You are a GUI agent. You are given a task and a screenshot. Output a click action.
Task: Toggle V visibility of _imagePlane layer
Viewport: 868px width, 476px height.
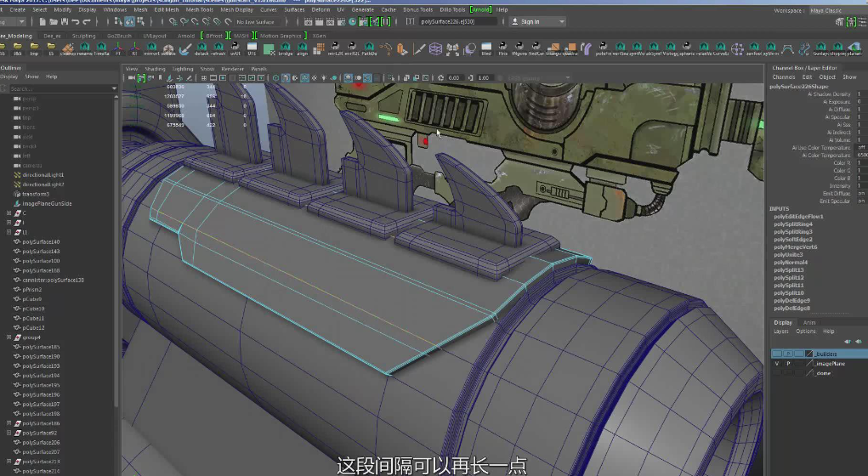click(x=777, y=364)
